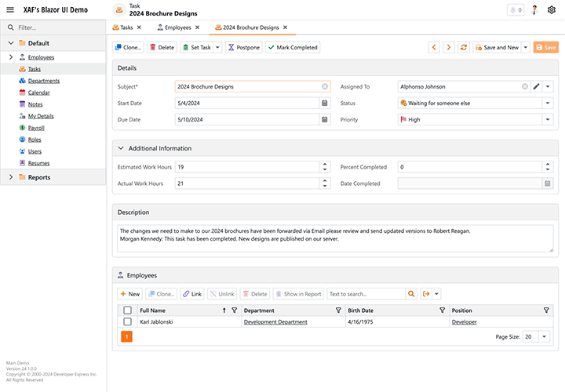Click the Mark Completed button

tap(293, 47)
